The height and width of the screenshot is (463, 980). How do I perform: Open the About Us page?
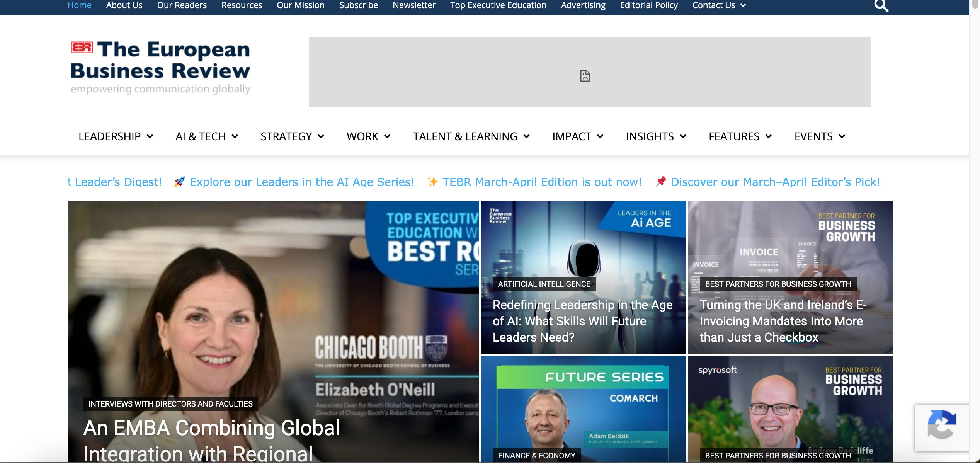click(x=124, y=5)
